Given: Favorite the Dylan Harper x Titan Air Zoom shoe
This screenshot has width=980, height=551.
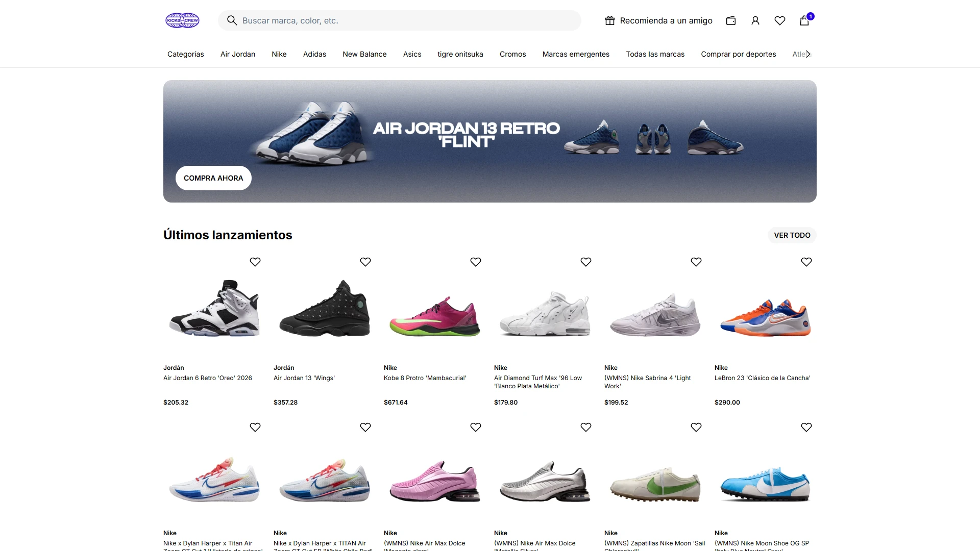Looking at the screenshot, I should click(x=255, y=427).
